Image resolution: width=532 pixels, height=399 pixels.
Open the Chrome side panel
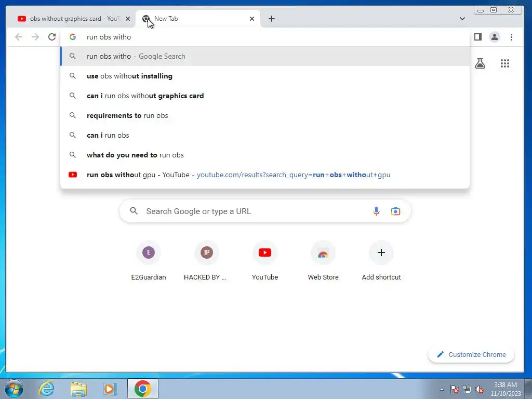478,37
